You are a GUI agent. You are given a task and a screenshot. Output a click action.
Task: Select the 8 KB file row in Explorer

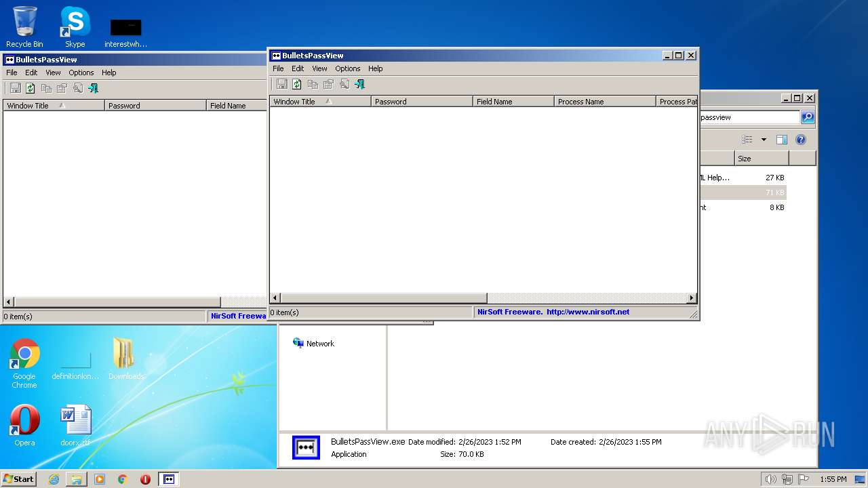coord(743,207)
